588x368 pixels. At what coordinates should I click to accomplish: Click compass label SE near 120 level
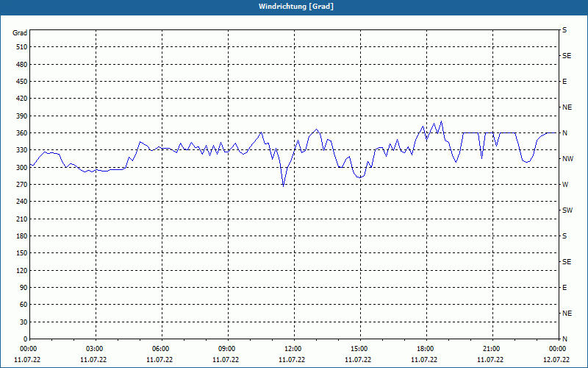pos(567,262)
